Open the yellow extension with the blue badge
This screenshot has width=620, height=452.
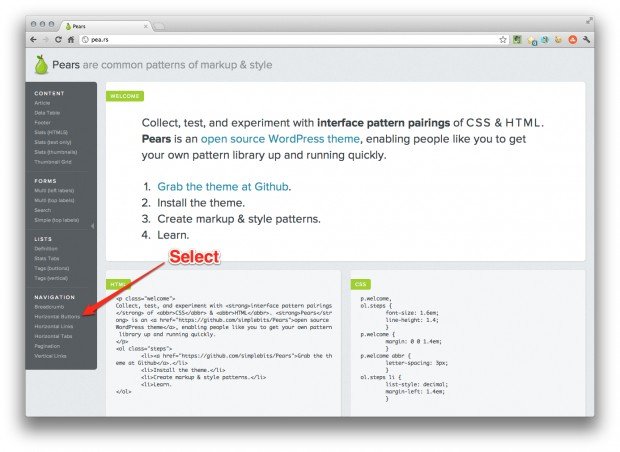pyautogui.click(x=532, y=40)
